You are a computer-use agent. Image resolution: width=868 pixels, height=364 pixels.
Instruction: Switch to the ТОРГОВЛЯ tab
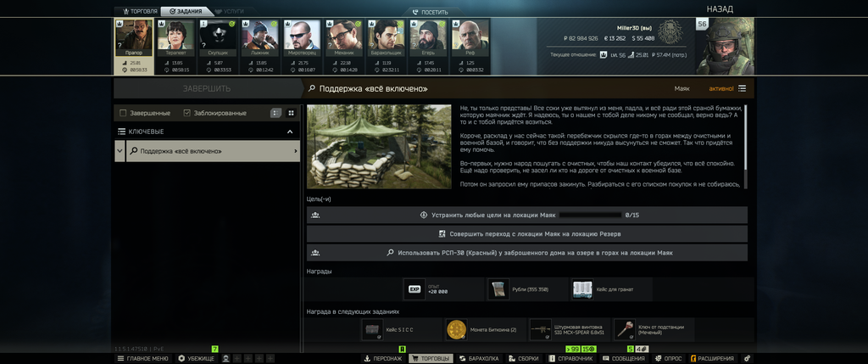tap(140, 11)
